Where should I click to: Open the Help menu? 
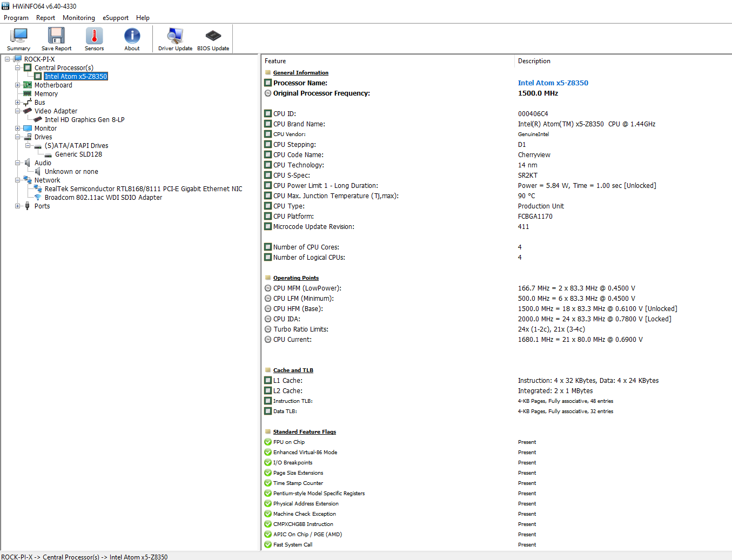143,18
